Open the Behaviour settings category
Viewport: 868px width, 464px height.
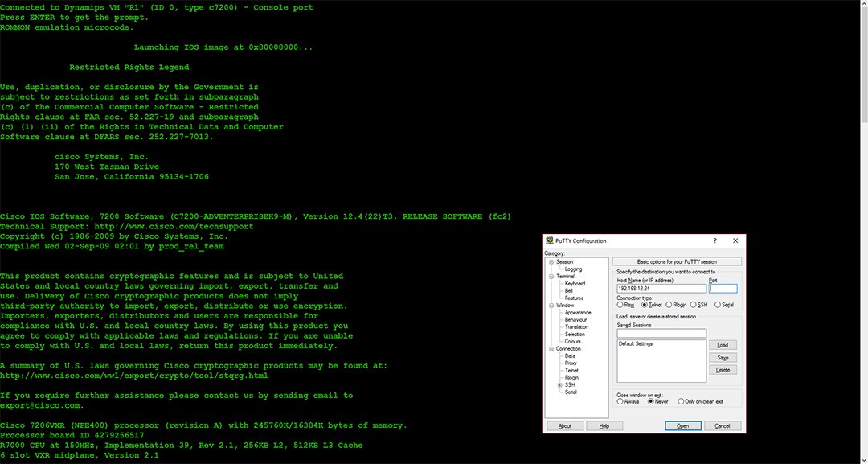coord(575,319)
